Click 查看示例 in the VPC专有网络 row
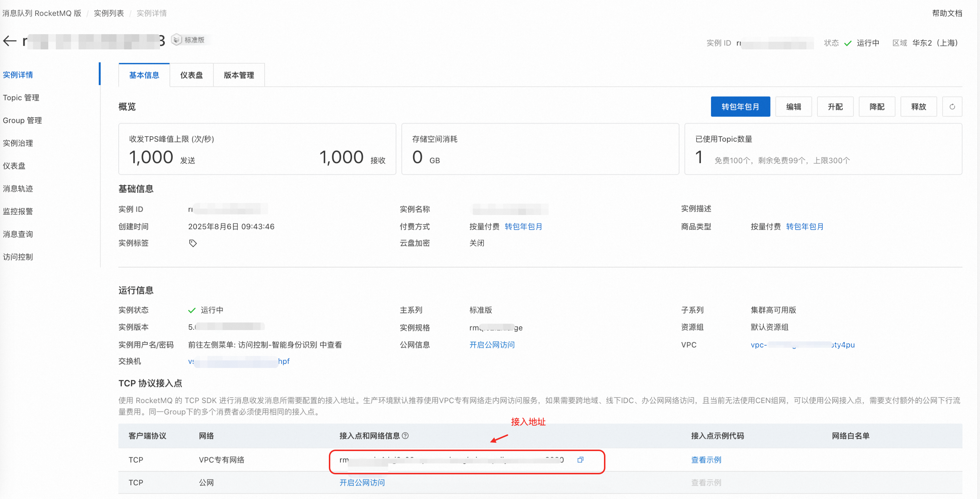 tap(706, 460)
